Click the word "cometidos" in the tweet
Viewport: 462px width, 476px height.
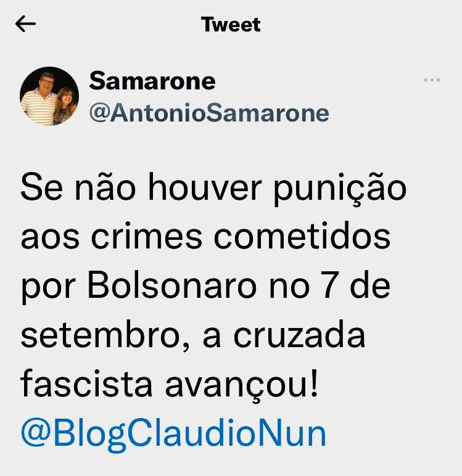pos(302,237)
